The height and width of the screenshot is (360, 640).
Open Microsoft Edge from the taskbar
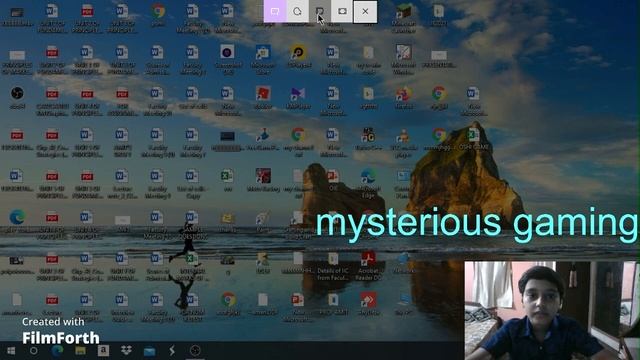[x=57, y=351]
